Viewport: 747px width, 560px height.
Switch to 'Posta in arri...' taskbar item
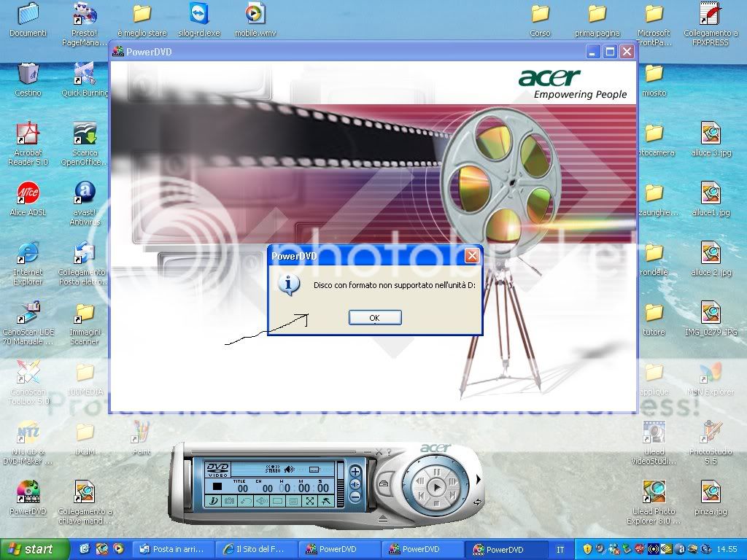point(177,549)
